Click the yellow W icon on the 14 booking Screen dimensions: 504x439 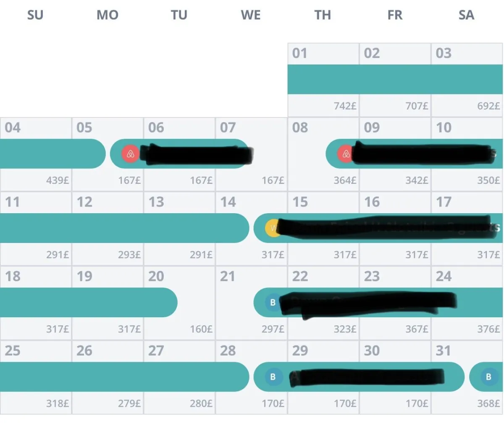pos(273,228)
